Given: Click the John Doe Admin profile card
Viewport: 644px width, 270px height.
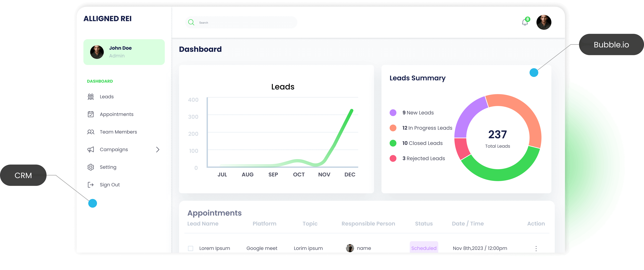Looking at the screenshot, I should click(x=124, y=52).
